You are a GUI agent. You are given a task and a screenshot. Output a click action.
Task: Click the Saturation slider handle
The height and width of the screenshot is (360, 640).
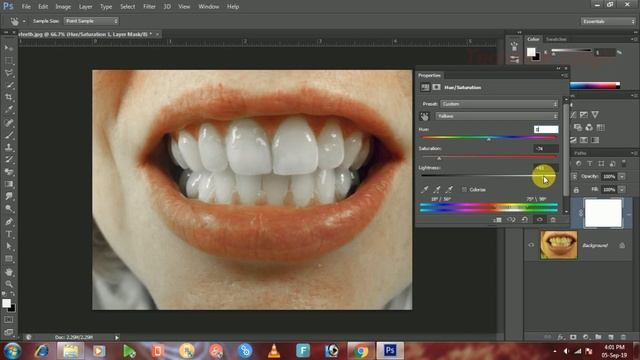coord(439,158)
